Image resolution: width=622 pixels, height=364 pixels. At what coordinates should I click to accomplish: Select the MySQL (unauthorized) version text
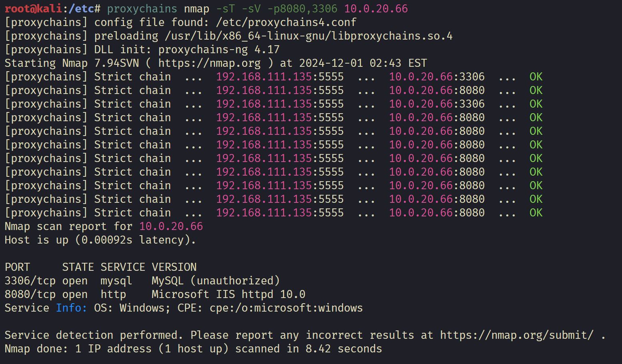215,281
